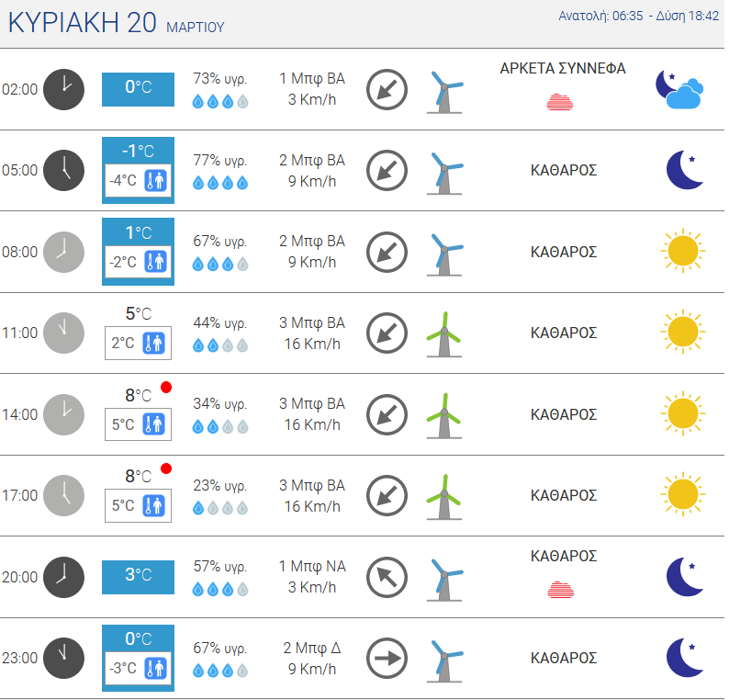729x700 pixels.
Task: Click the 0°C temperature box at 02:00
Action: [x=138, y=89]
